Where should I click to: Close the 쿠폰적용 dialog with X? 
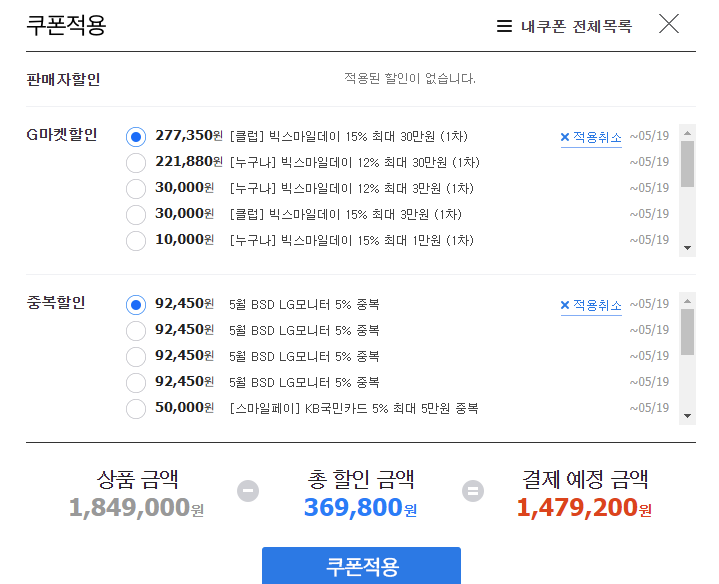[669, 24]
